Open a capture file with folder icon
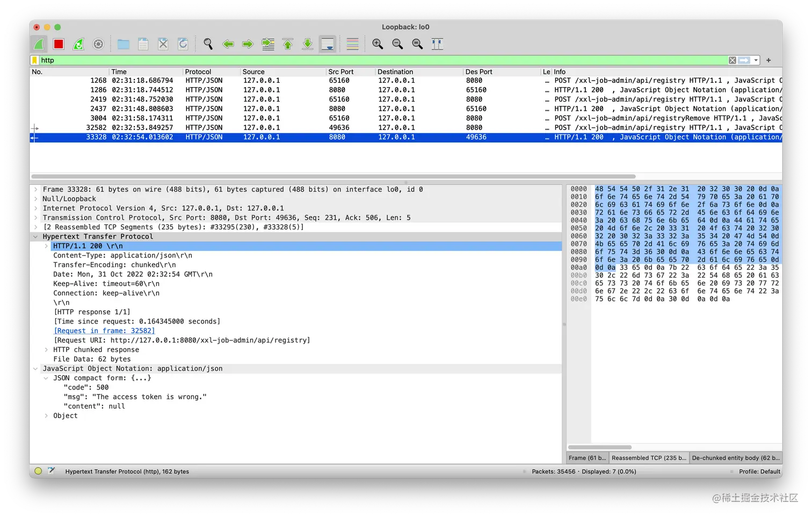This screenshot has width=812, height=517. 124,44
